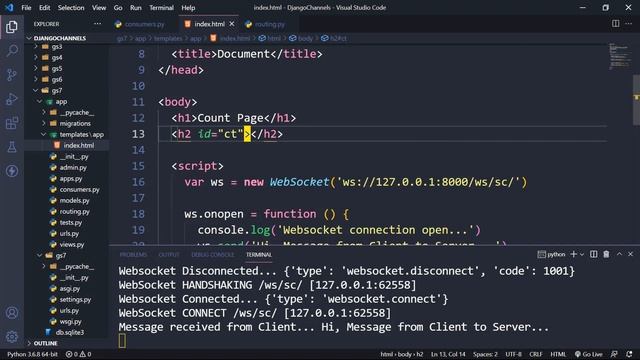Open the Go menu
The width and height of the screenshot is (640, 360).
tap(118, 7)
